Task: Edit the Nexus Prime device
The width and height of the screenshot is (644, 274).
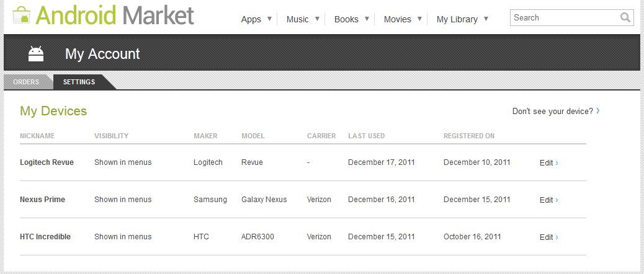Action: (x=548, y=200)
